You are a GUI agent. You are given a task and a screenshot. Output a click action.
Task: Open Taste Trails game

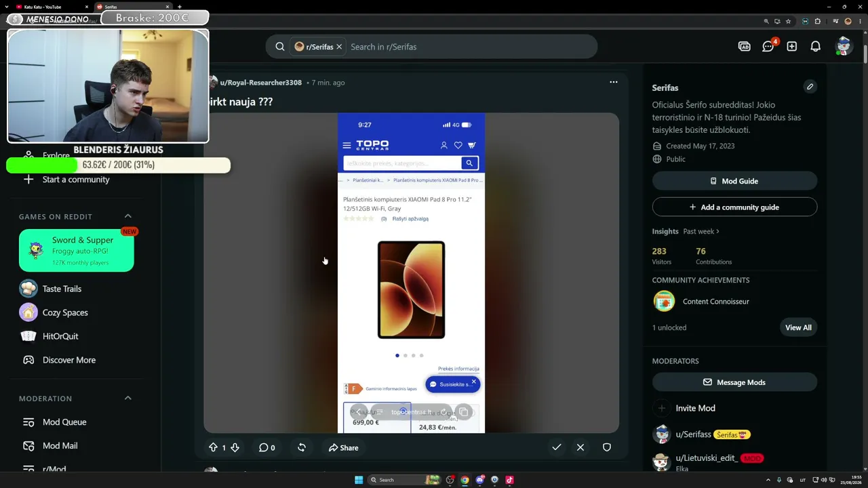point(62,289)
